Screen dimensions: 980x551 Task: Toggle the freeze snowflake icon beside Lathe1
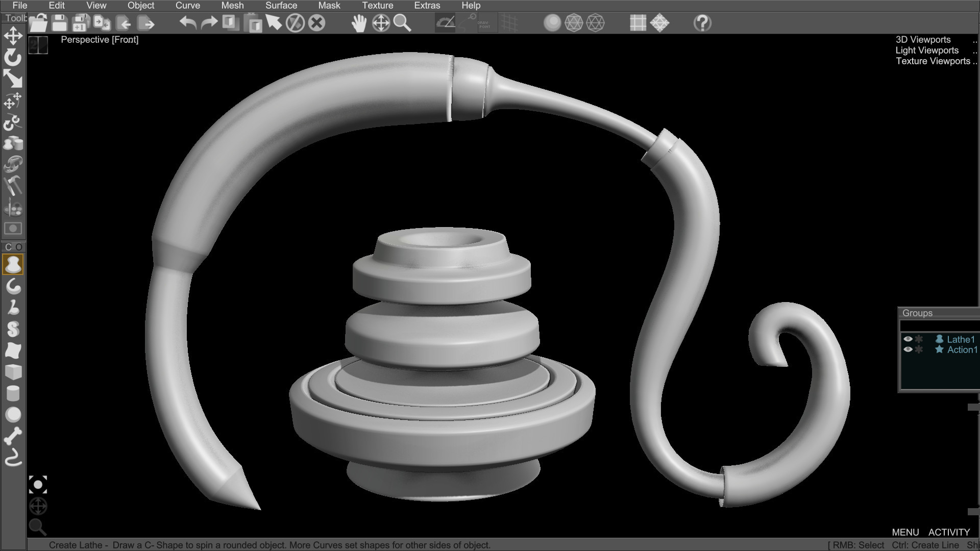[x=919, y=339]
